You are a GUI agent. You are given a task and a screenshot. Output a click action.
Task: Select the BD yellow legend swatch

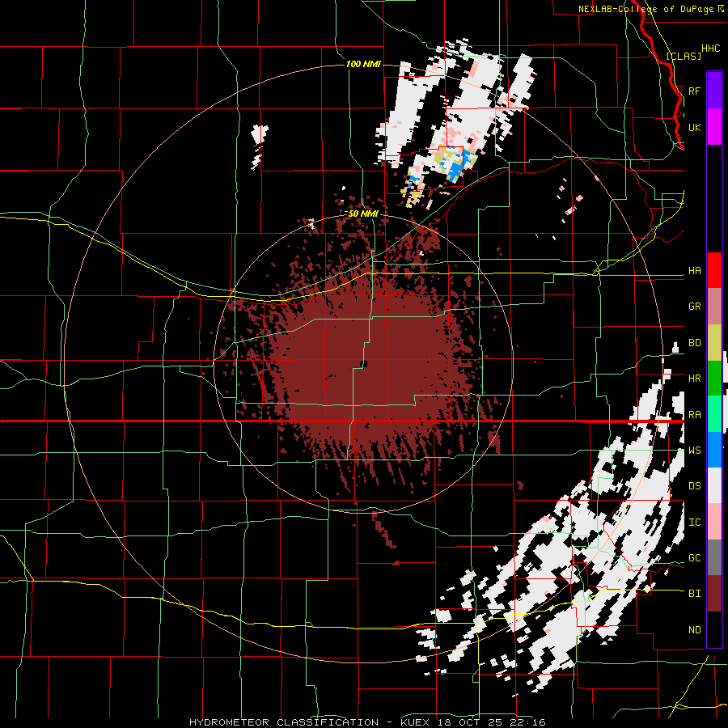[x=714, y=343]
